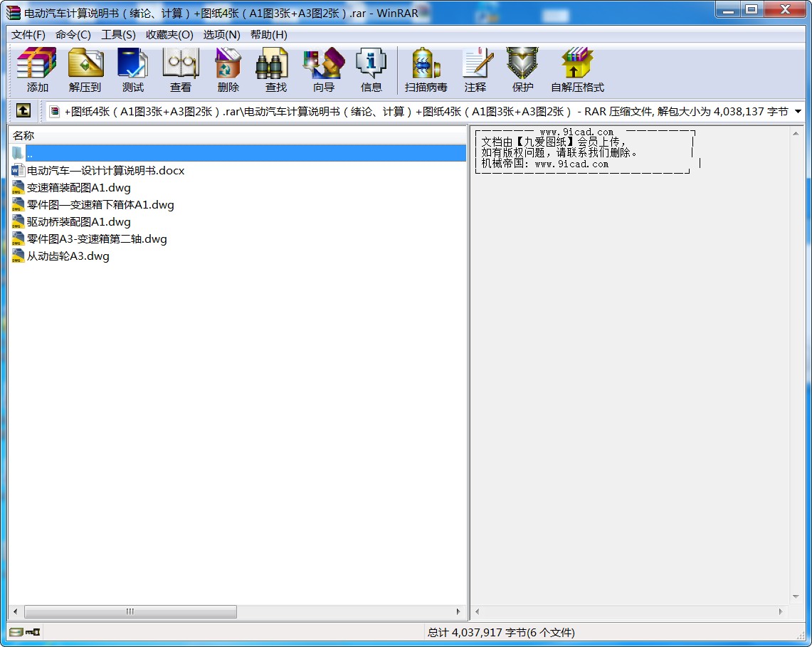Click file list scroll right arrow
Viewport: 812px width, 647px height.
(458, 611)
